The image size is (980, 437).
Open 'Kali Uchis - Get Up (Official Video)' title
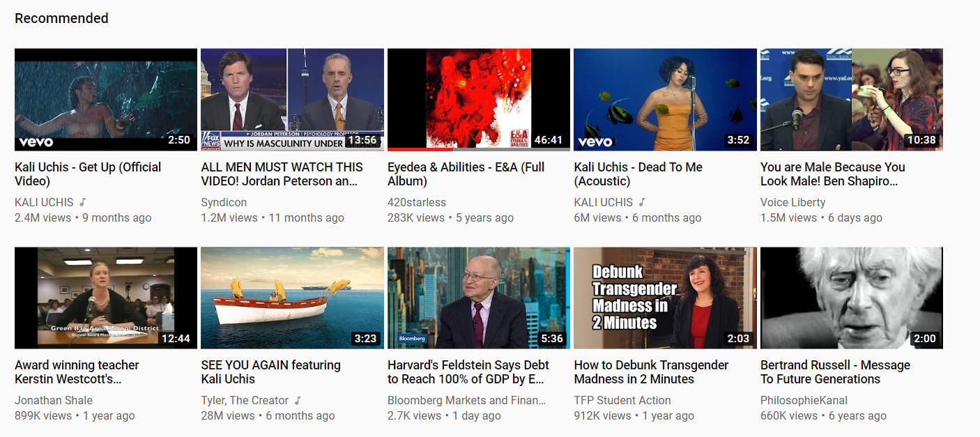pyautogui.click(x=88, y=174)
